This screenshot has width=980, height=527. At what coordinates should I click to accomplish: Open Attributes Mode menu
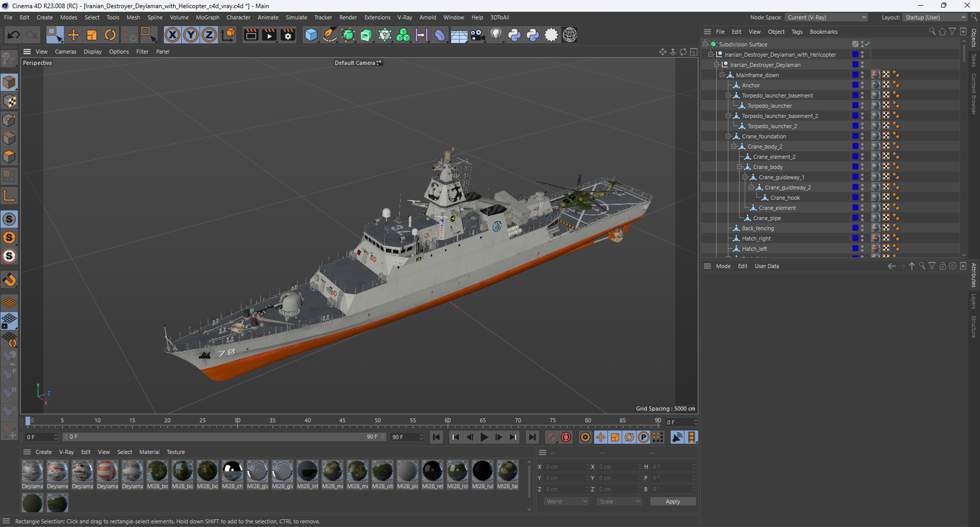[723, 266]
